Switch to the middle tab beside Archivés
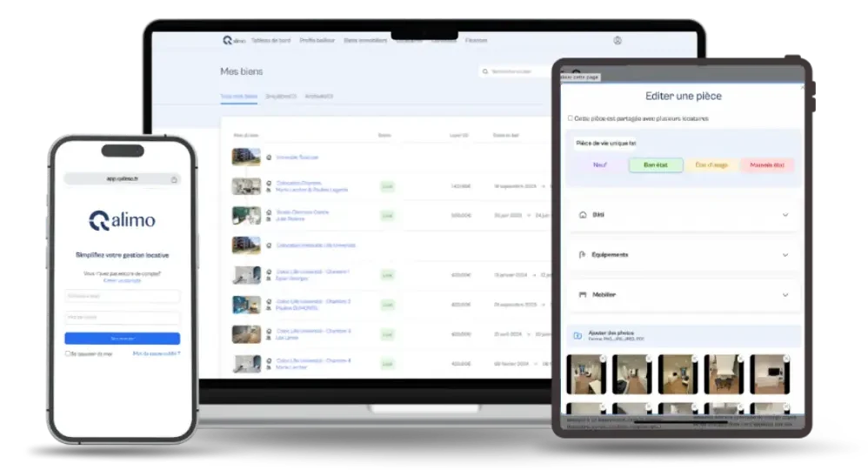This screenshot has height=470, width=868. pyautogui.click(x=281, y=97)
